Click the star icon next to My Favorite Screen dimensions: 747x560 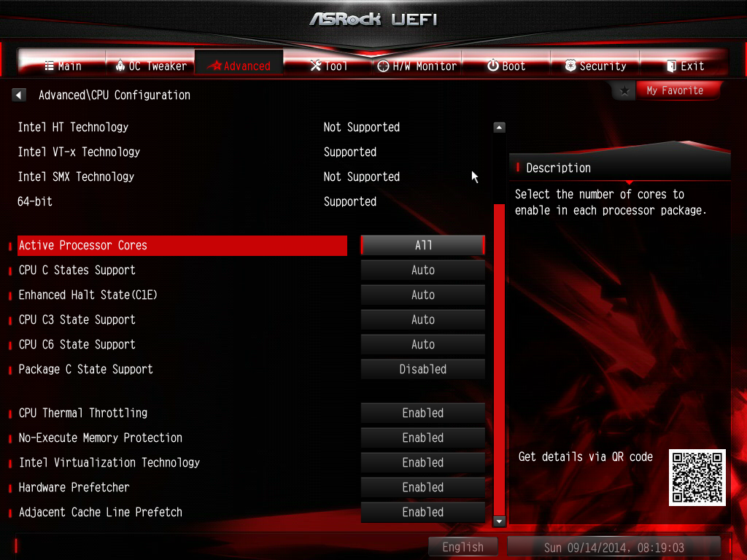pyautogui.click(x=624, y=90)
